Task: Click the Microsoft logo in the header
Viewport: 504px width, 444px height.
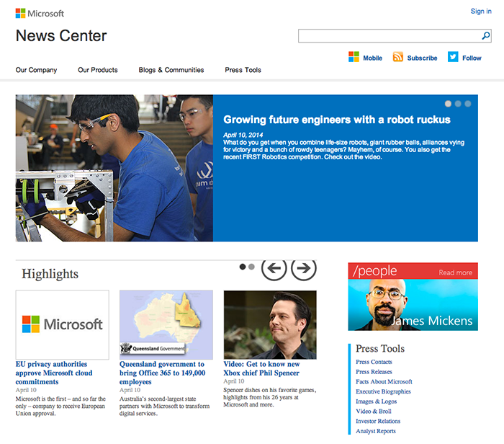Action: [40, 14]
